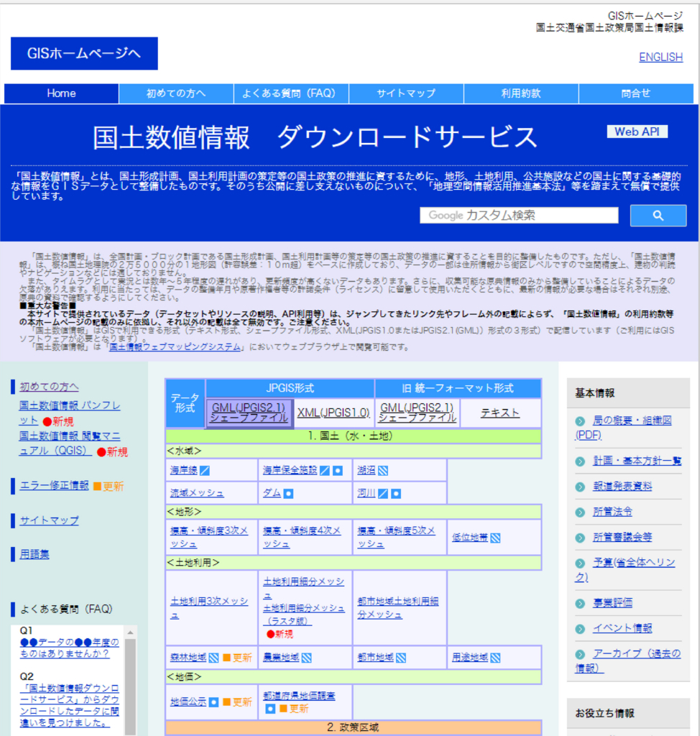This screenshot has width=700, height=736.
Task: Open the よくある質問(FAQ) navigation tab
Action: 291,93
